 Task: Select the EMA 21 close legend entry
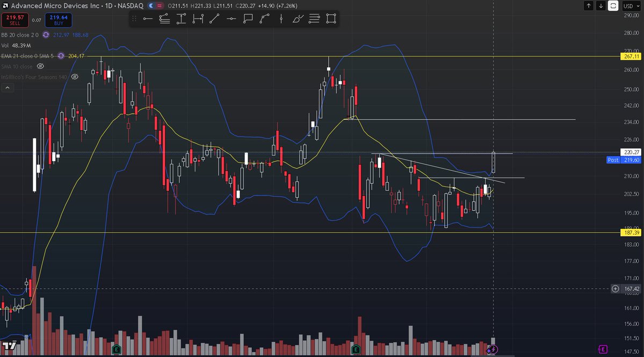(27, 56)
